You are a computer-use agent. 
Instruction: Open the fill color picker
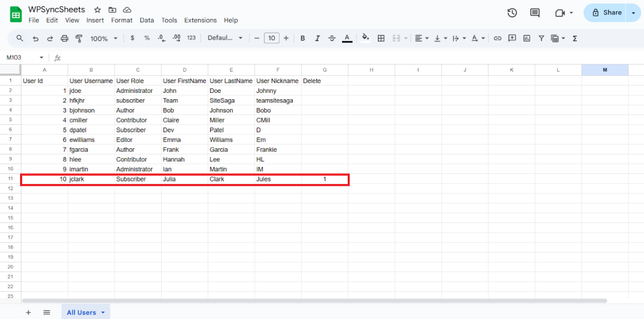(365, 38)
